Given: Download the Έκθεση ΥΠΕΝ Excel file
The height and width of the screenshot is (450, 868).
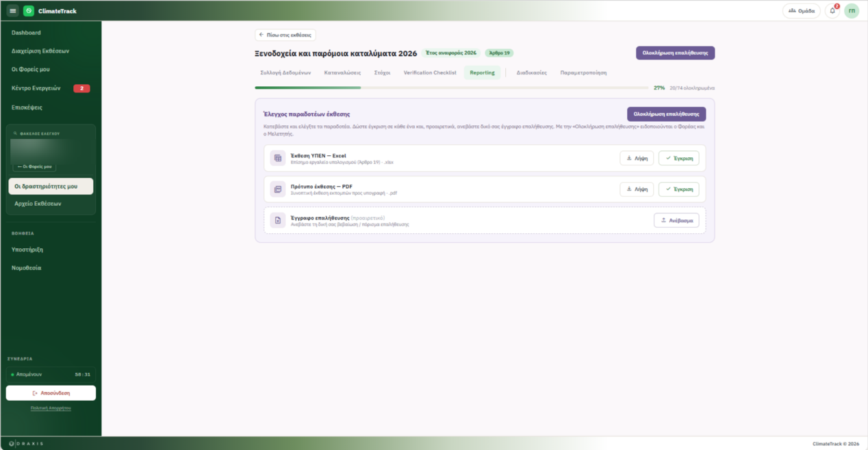Looking at the screenshot, I should tap(637, 158).
